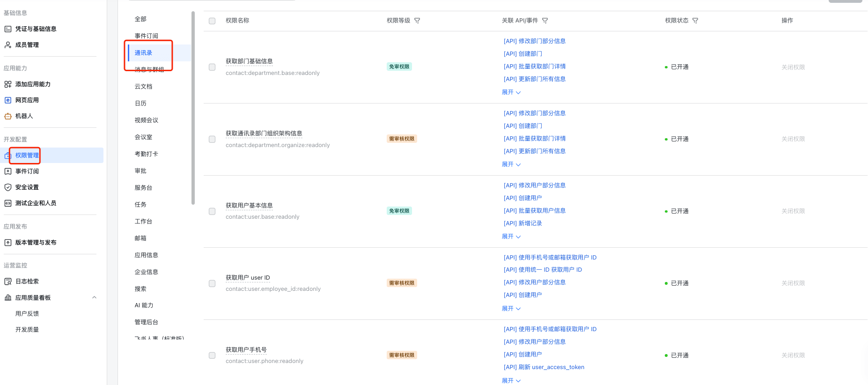Expand API list for 获取部门基础信息
868x385 pixels.
[x=511, y=92]
